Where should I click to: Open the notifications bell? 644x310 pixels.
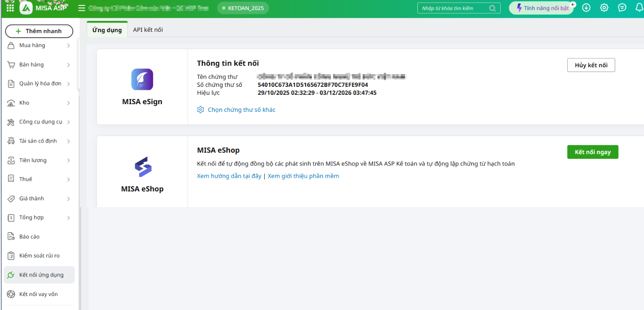point(639,8)
